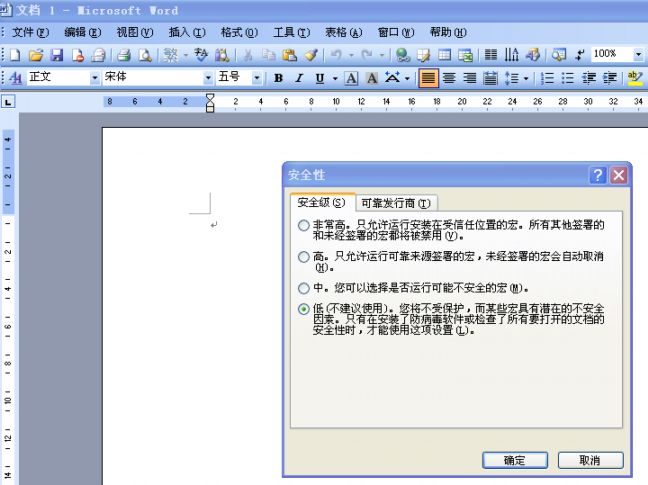Select the 低 (不建议使用) radio button
This screenshot has height=485, width=648.
(x=303, y=309)
